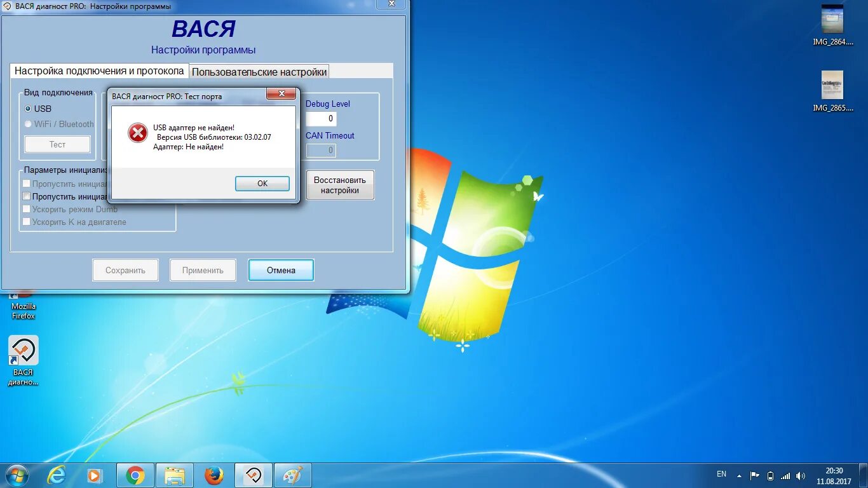Open Paint from the taskbar

(x=293, y=475)
